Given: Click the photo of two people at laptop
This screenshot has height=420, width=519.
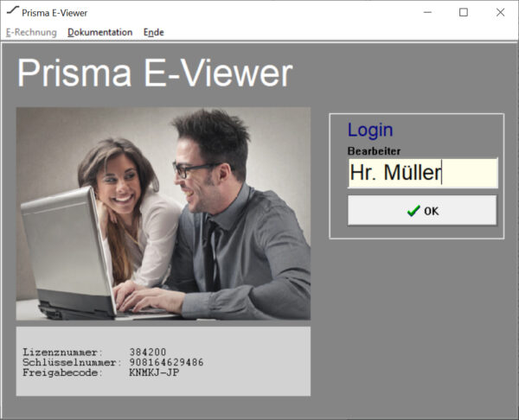Looking at the screenshot, I should click(x=163, y=213).
